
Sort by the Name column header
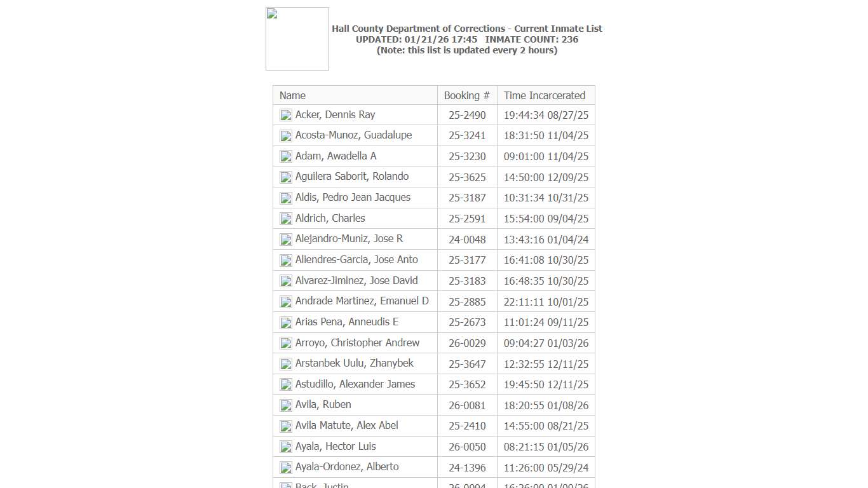tap(292, 95)
